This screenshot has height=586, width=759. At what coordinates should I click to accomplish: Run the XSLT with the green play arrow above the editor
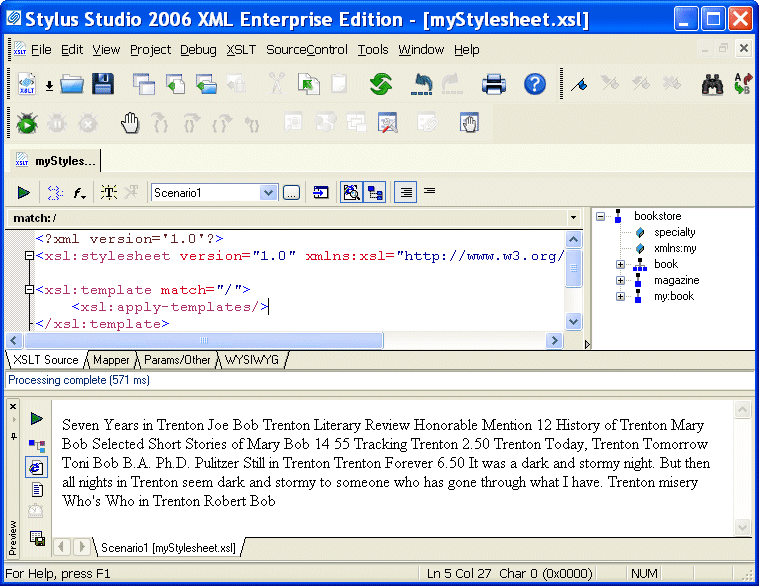click(x=23, y=192)
